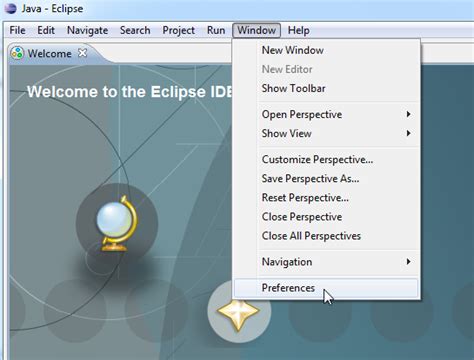Expand the Open Perspective submenu
The height and width of the screenshot is (360, 474).
(326, 114)
